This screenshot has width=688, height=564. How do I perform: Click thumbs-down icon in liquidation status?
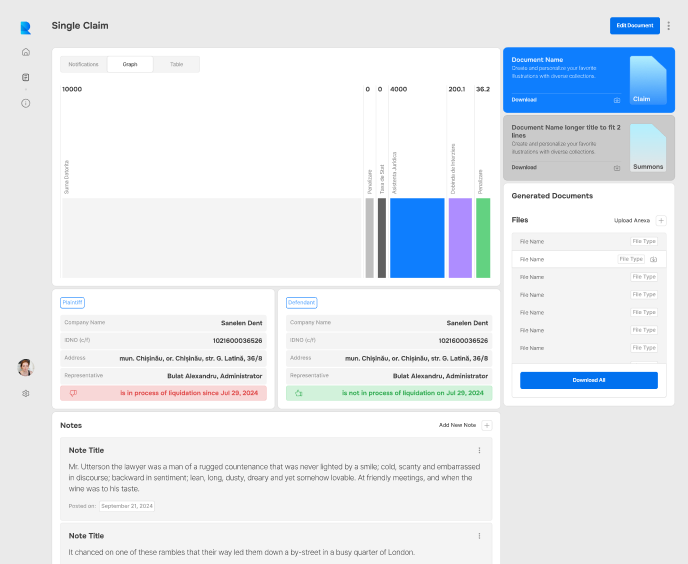[x=73, y=393]
